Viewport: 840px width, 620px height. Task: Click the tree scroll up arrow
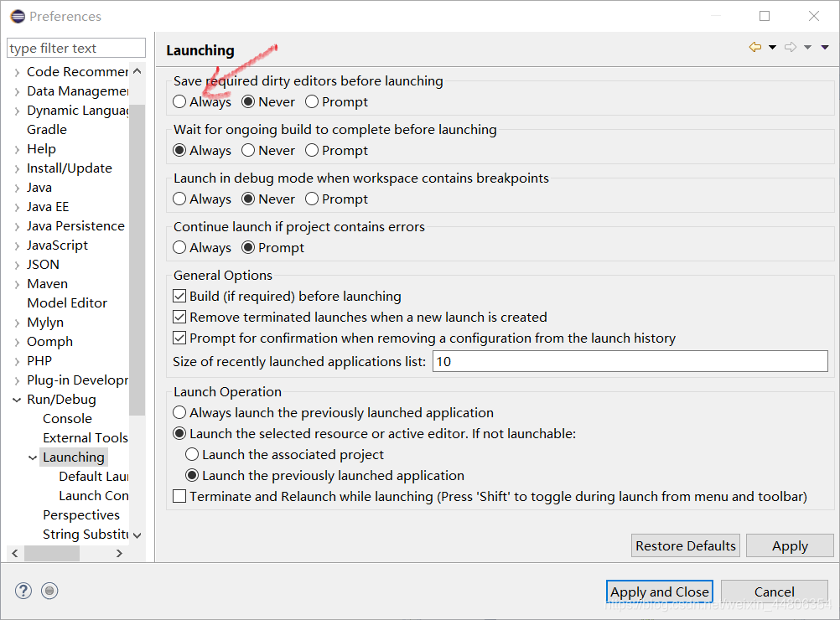(137, 71)
